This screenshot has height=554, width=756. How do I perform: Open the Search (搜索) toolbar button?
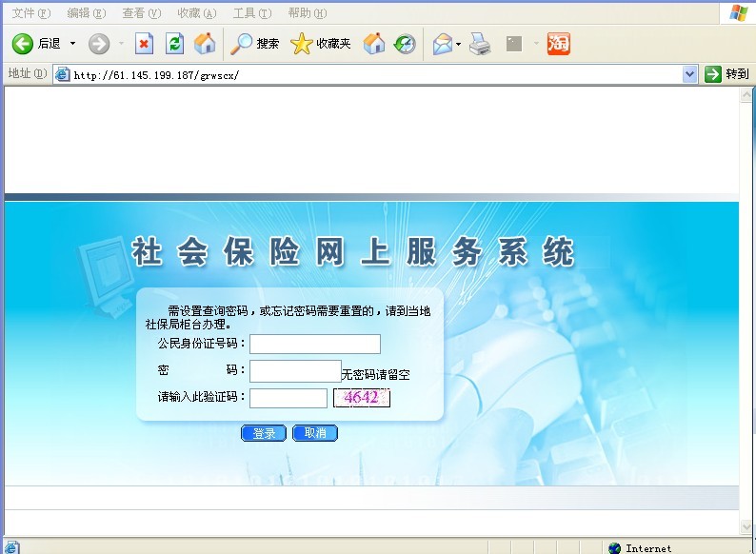pyautogui.click(x=256, y=44)
